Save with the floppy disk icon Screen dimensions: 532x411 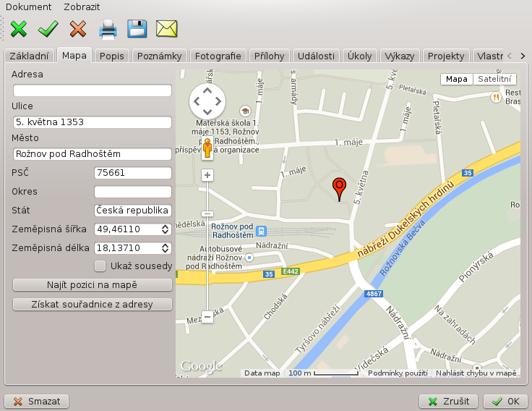pyautogui.click(x=137, y=29)
